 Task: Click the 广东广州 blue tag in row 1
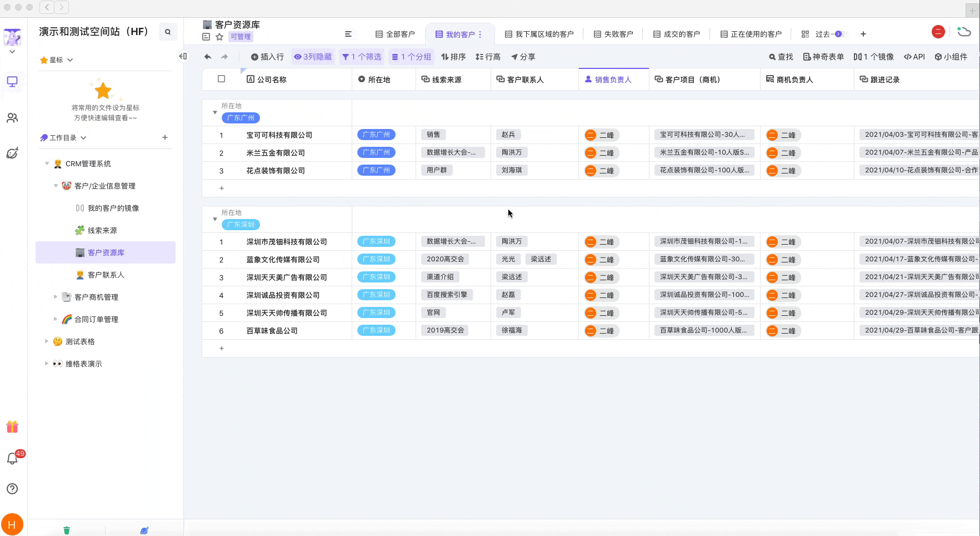click(376, 135)
